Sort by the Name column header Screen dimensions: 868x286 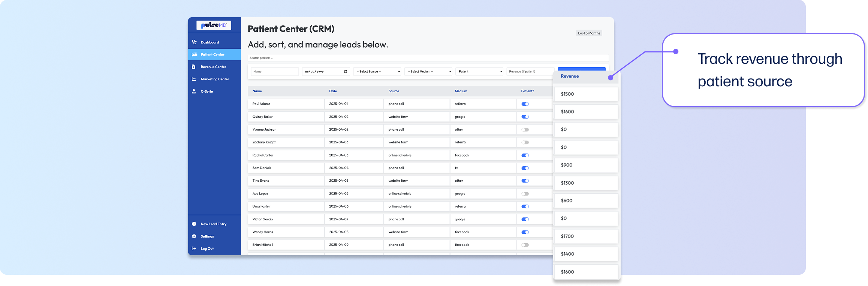click(257, 91)
